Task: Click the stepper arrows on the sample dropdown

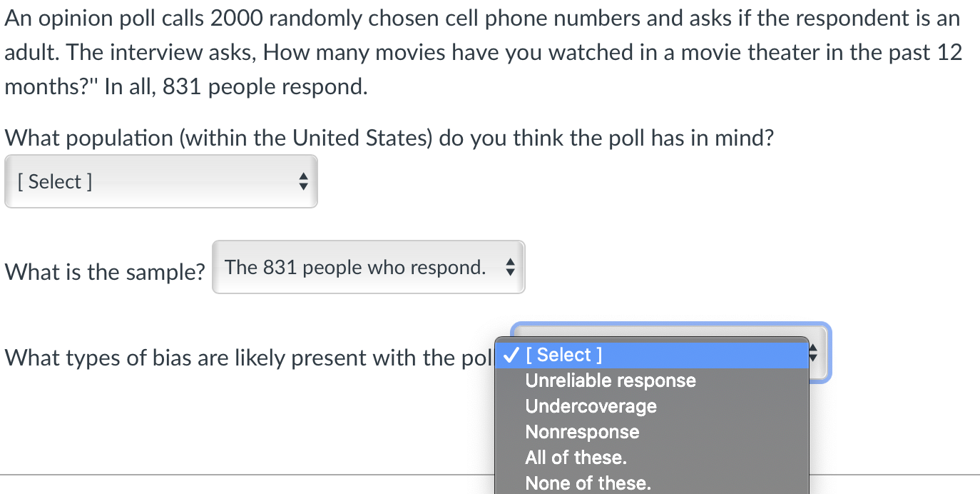Action: point(511,267)
